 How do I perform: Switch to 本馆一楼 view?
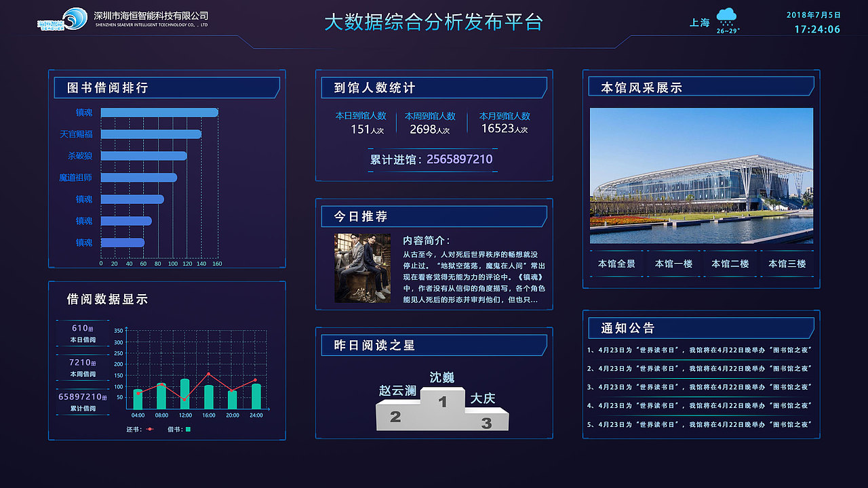click(673, 264)
